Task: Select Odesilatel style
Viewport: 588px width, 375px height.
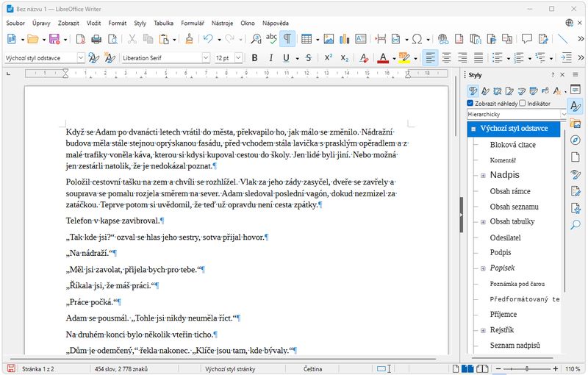Action: point(505,238)
